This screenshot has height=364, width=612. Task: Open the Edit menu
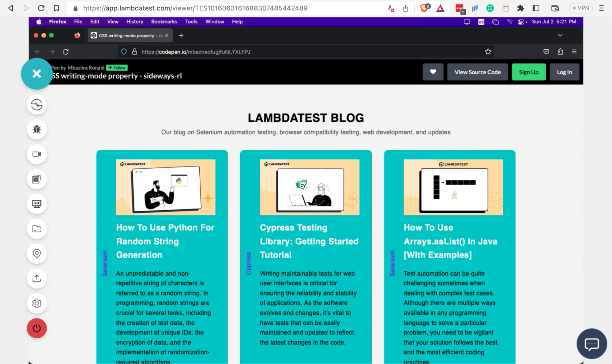pyautogui.click(x=95, y=22)
